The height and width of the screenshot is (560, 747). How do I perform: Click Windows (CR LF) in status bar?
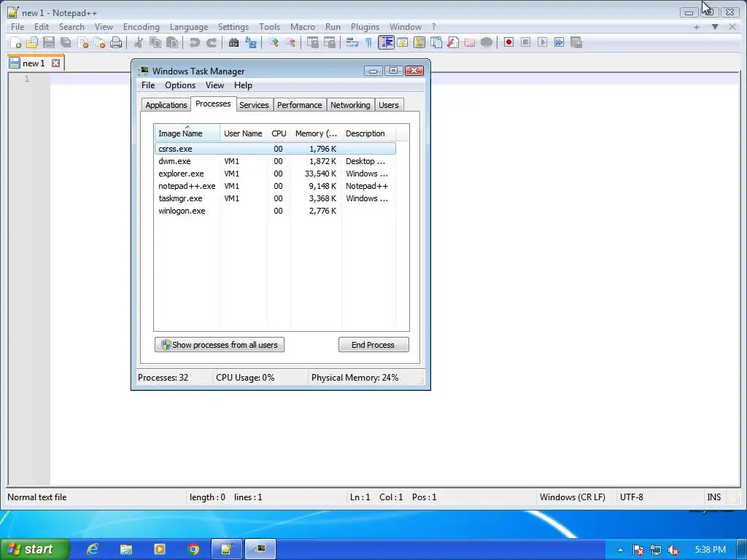click(x=572, y=497)
